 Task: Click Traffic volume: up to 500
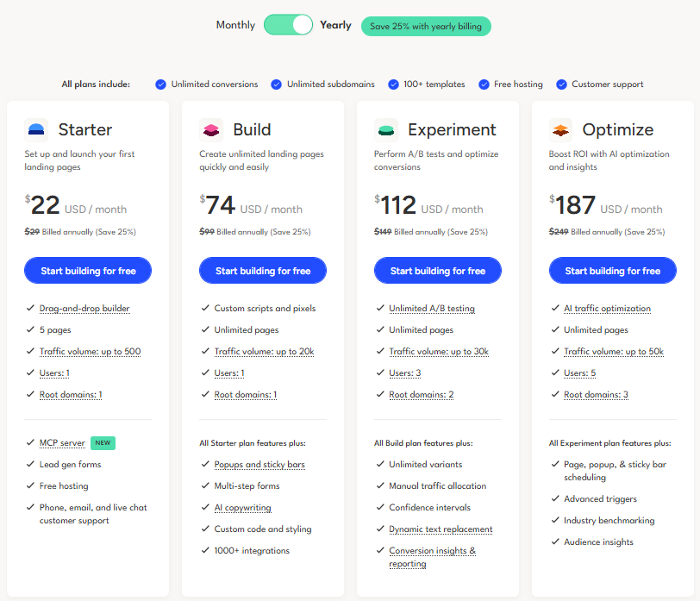pos(90,352)
